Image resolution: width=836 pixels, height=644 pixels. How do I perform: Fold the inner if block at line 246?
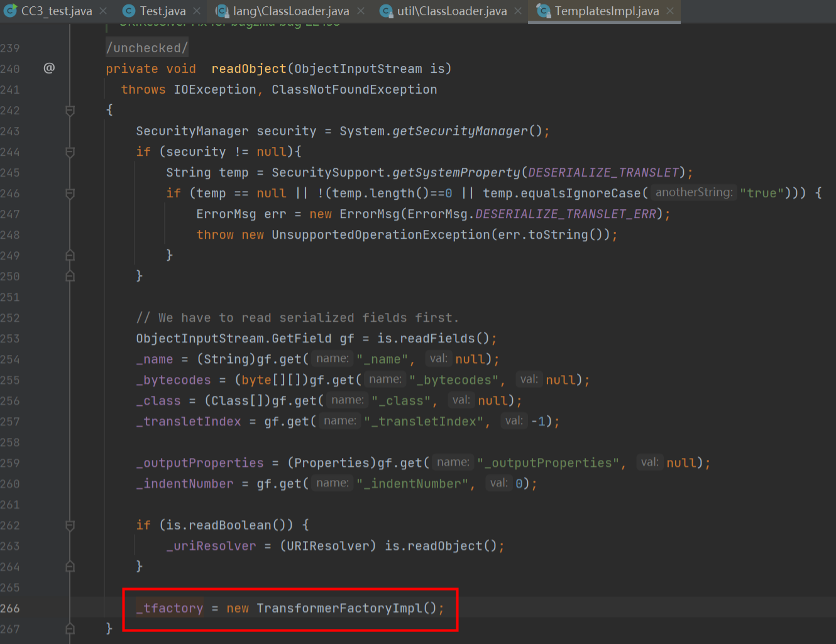click(70, 194)
